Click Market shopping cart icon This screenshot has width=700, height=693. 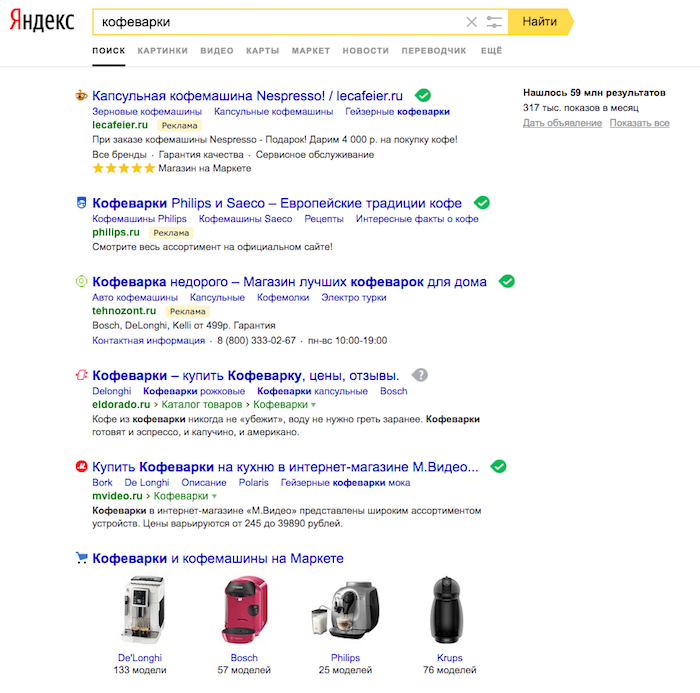pyautogui.click(x=81, y=558)
